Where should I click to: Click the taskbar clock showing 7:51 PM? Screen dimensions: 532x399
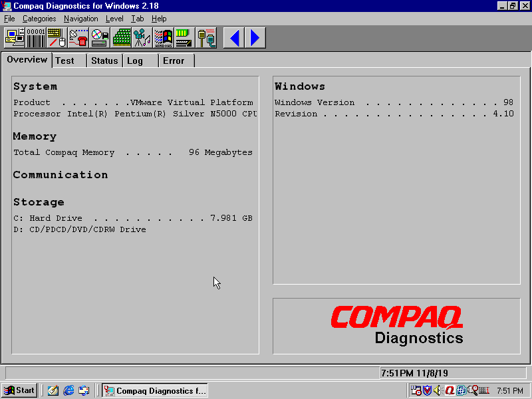point(510,391)
